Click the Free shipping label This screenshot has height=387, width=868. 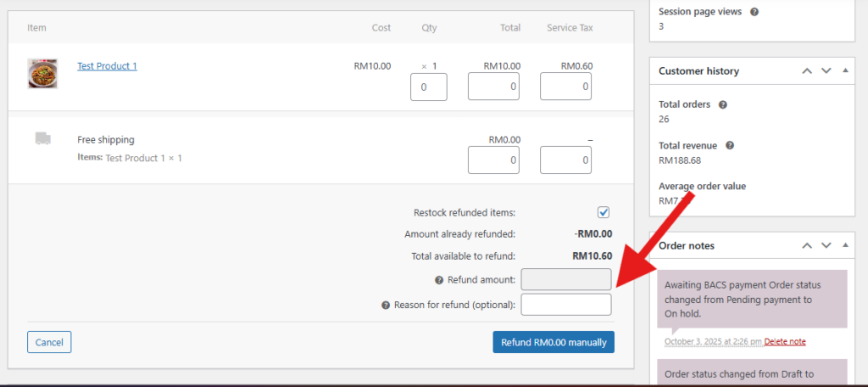click(x=106, y=140)
